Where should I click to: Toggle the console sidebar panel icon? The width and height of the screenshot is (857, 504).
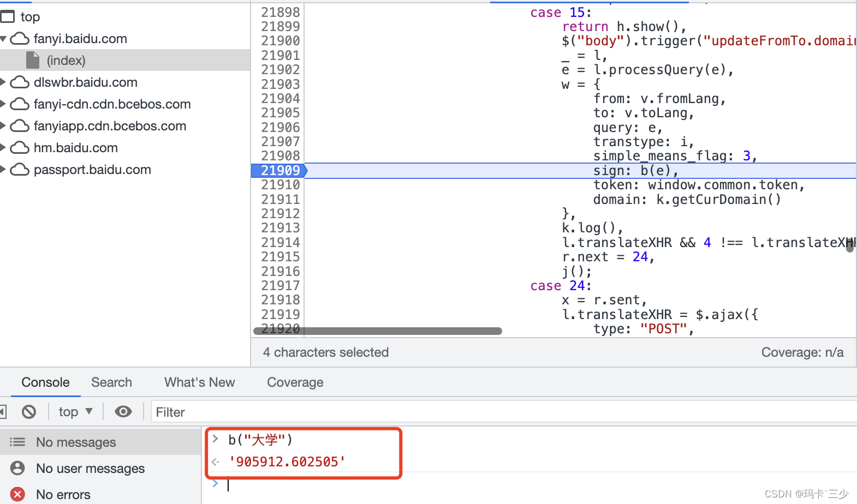(3, 412)
